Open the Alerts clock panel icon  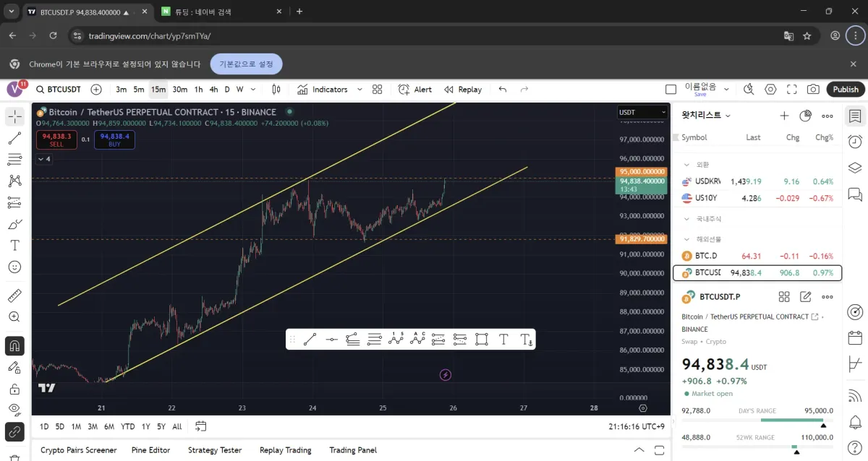coord(855,142)
